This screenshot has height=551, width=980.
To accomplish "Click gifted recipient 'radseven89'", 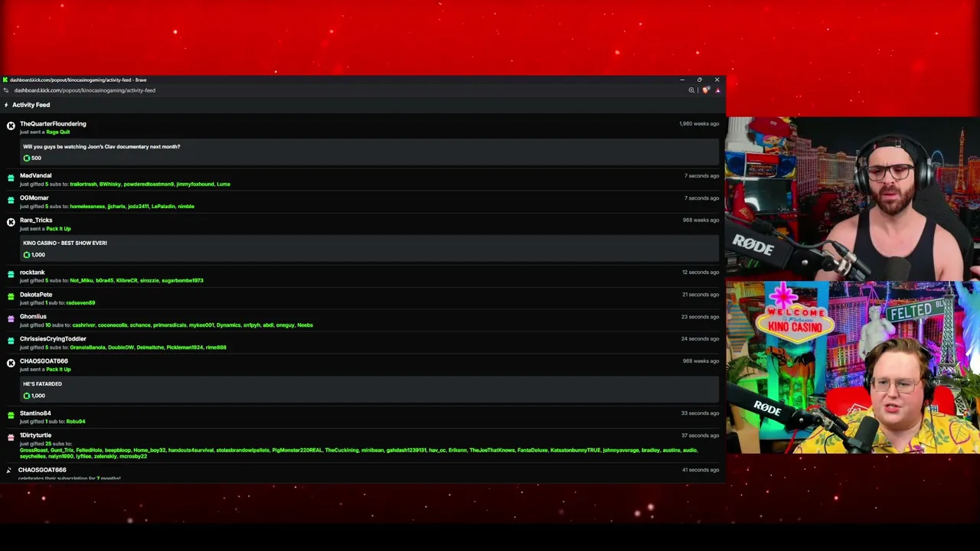I will coord(80,303).
